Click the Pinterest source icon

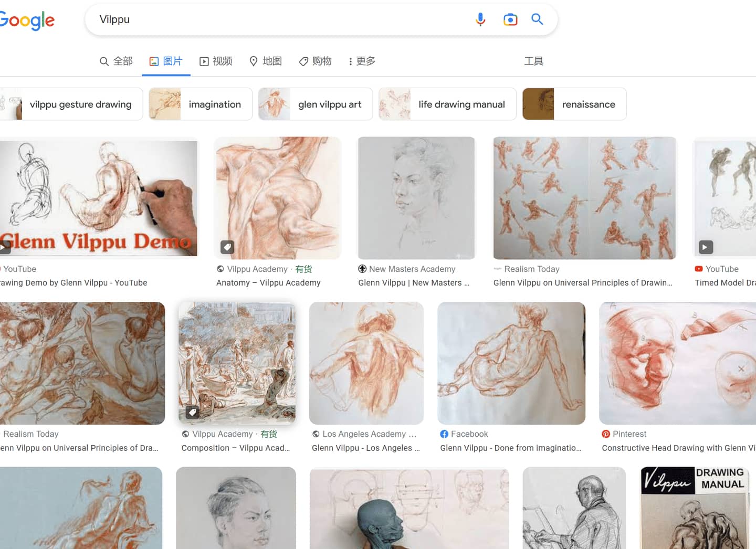tap(606, 434)
